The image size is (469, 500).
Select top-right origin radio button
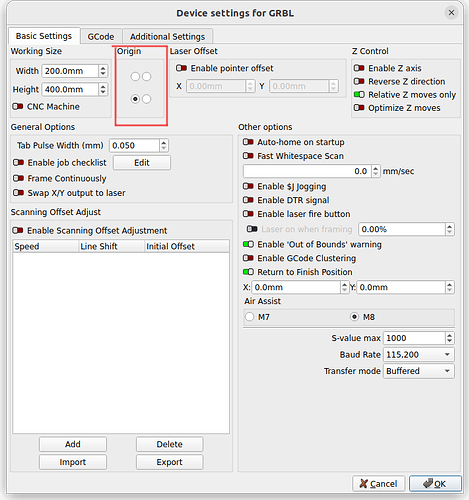tap(147, 77)
